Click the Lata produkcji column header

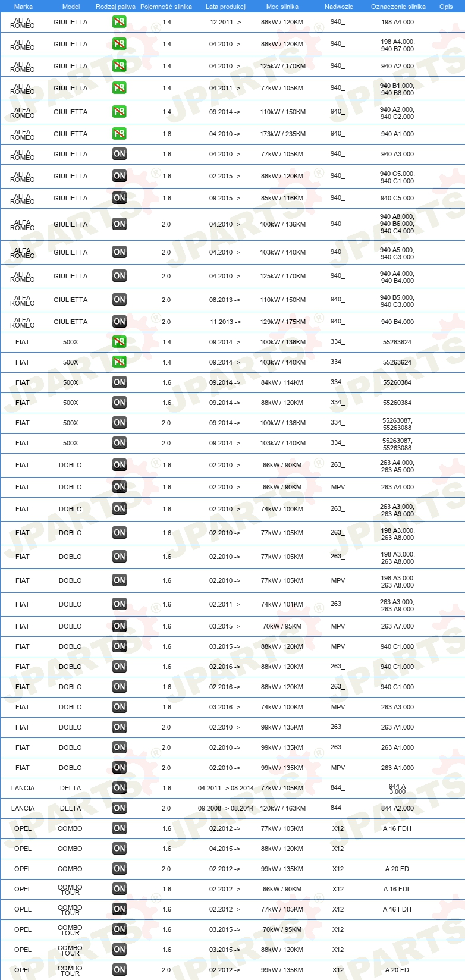pos(226,7)
